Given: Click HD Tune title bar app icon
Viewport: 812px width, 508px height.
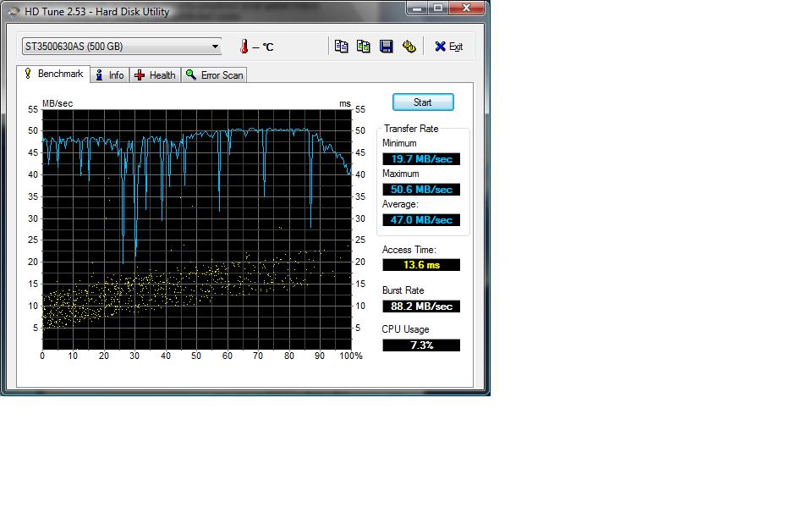Looking at the screenshot, I should click(x=13, y=11).
